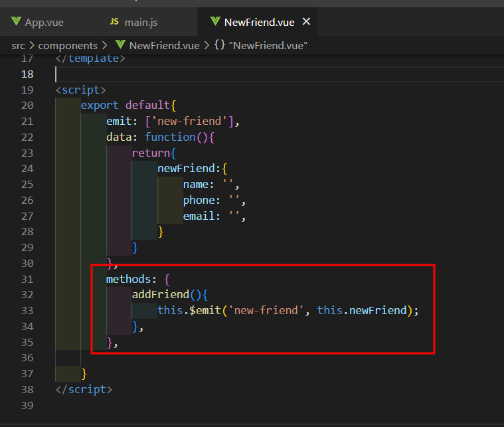Close the NewFriend.vue tab
The width and height of the screenshot is (504, 427).
306,21
